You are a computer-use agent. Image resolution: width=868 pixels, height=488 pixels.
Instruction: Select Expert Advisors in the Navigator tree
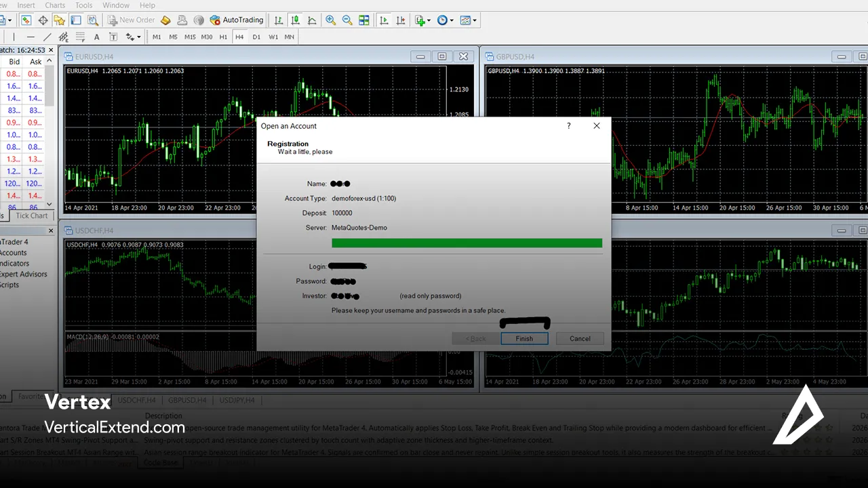coord(24,274)
